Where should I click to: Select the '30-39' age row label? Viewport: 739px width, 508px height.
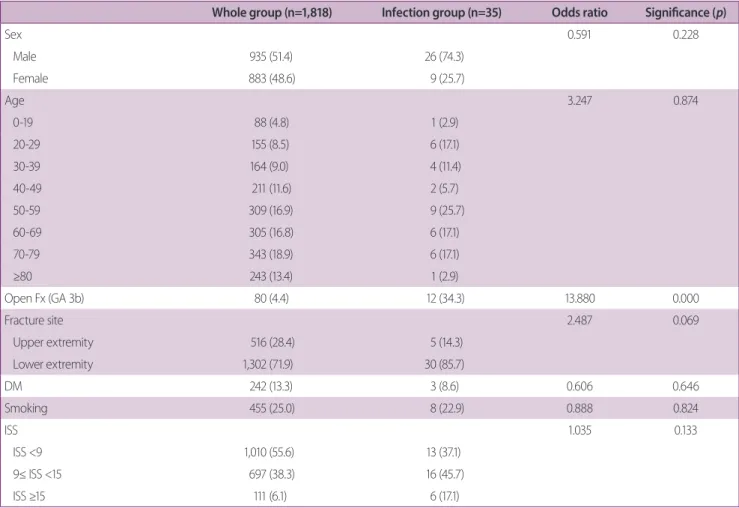26,166
